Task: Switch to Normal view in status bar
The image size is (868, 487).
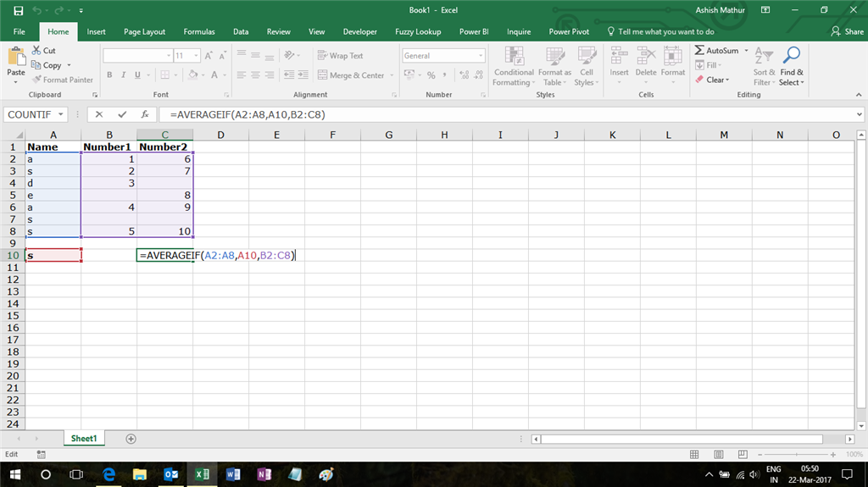Action: (x=694, y=454)
